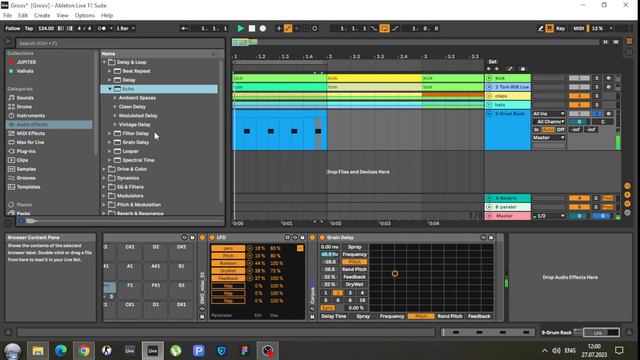Start playback with the Play button
This screenshot has height=360, width=640.
(x=240, y=28)
